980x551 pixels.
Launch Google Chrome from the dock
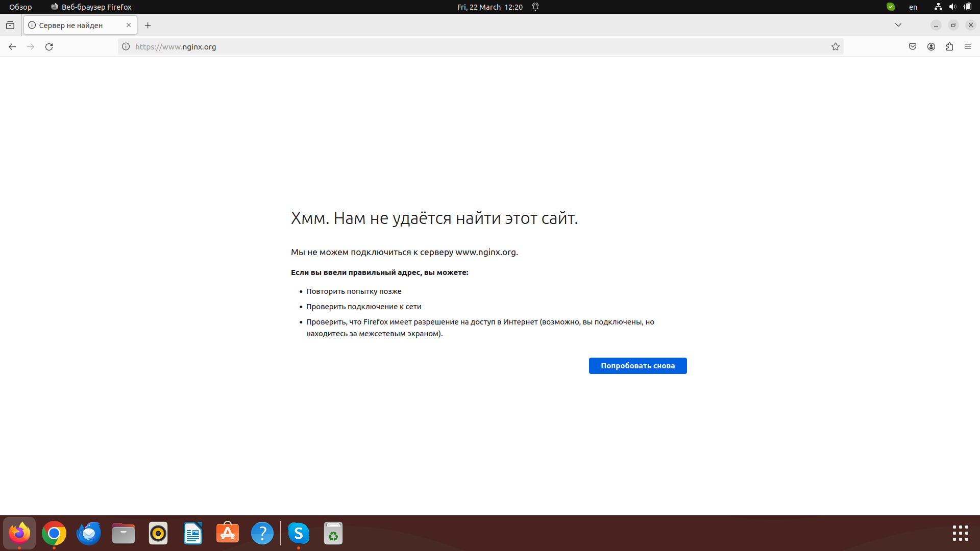pyautogui.click(x=54, y=533)
